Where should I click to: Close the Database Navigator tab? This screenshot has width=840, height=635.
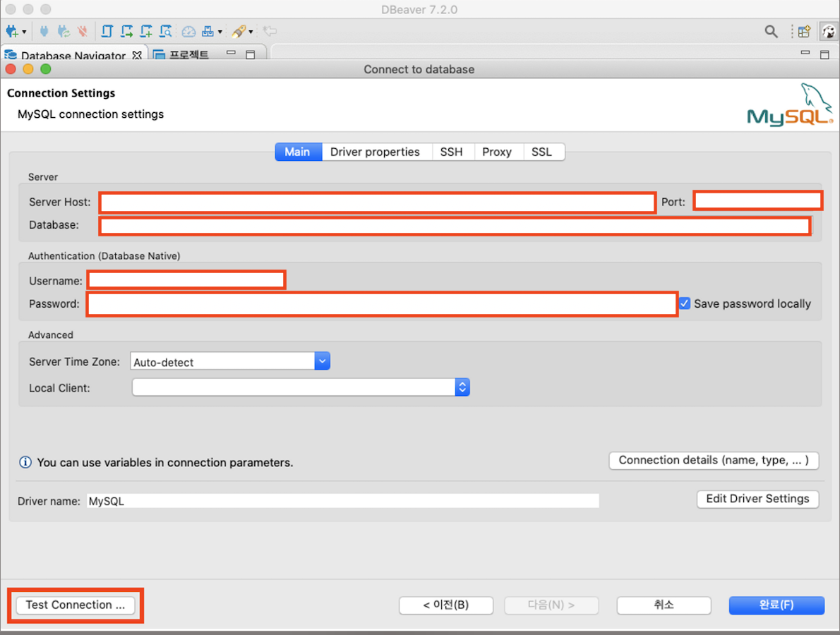pyautogui.click(x=137, y=55)
